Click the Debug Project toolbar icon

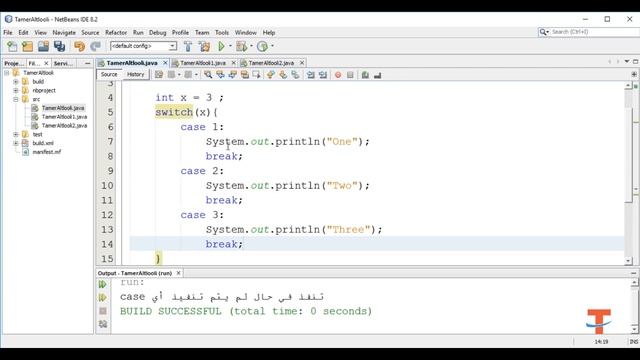point(242,46)
